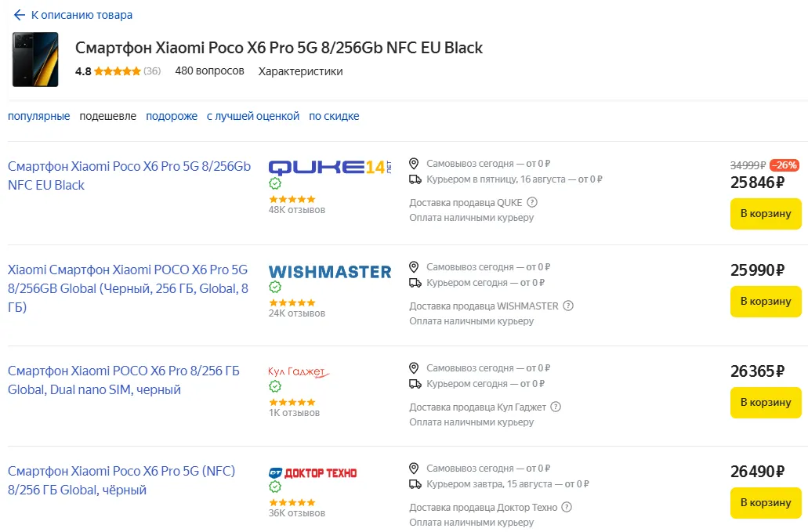808x532 pixels.
Task: Click the QUKE seller verified badge icon
Action: tap(275, 183)
